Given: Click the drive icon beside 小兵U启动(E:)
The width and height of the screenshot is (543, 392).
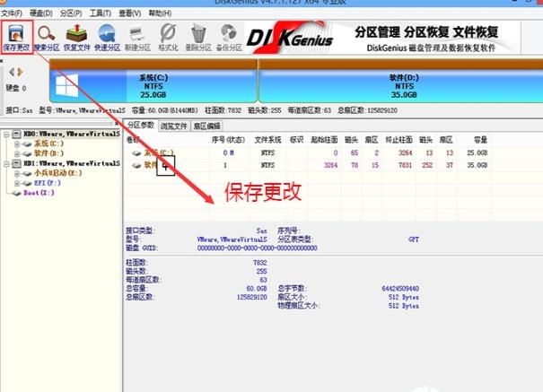Looking at the screenshot, I should point(27,173).
